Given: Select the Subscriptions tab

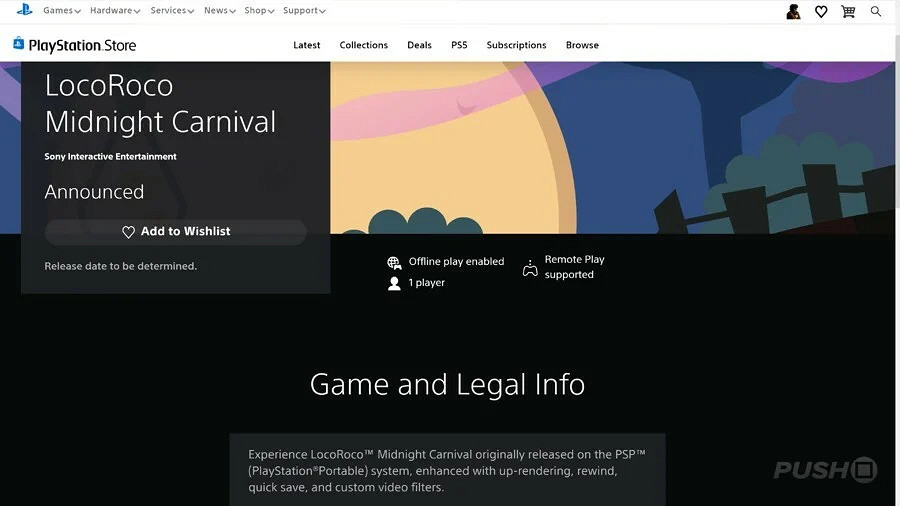Looking at the screenshot, I should [x=516, y=45].
